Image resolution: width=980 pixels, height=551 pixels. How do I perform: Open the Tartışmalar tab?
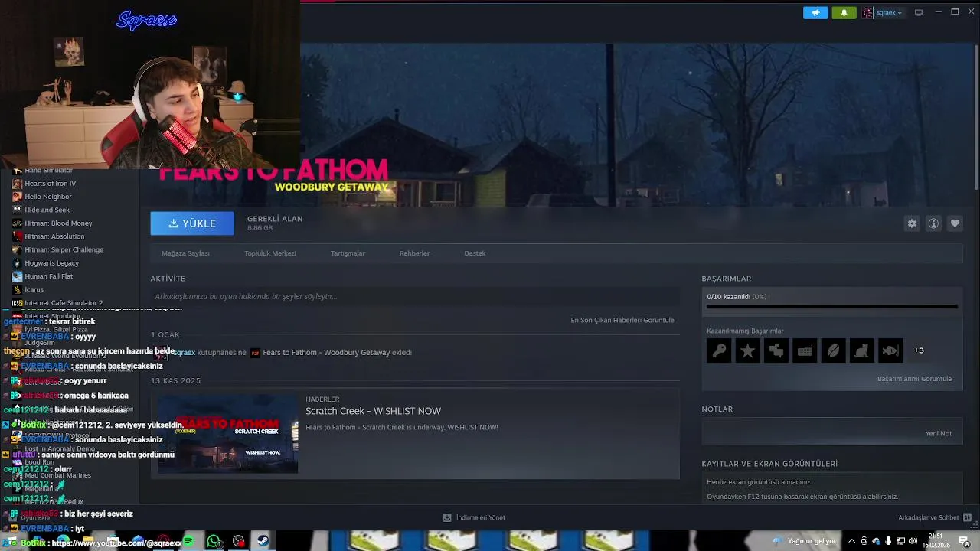[x=348, y=253]
